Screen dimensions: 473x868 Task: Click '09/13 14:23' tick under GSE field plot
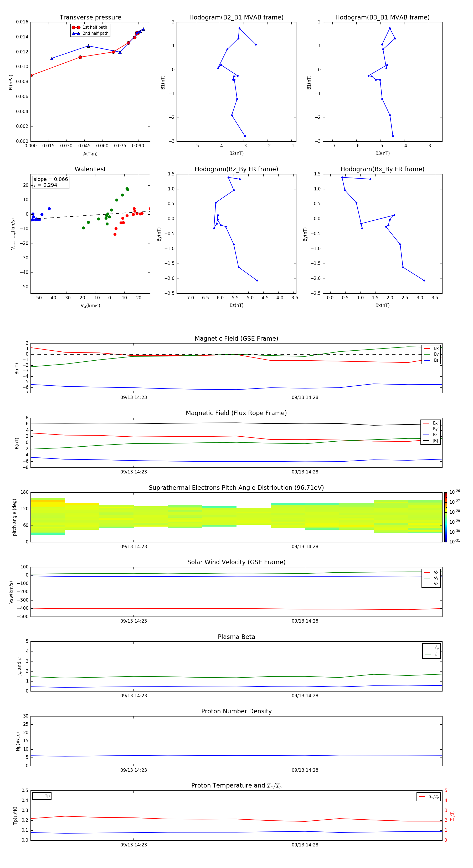tap(134, 398)
